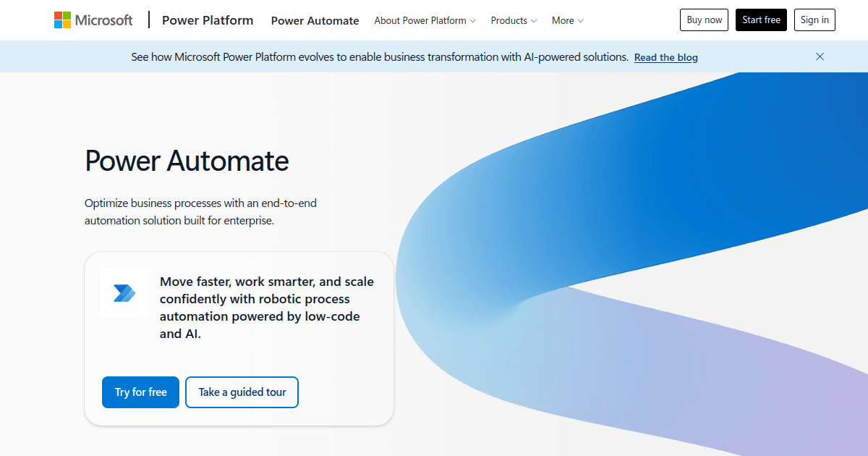Click the Sign in button

click(x=814, y=20)
